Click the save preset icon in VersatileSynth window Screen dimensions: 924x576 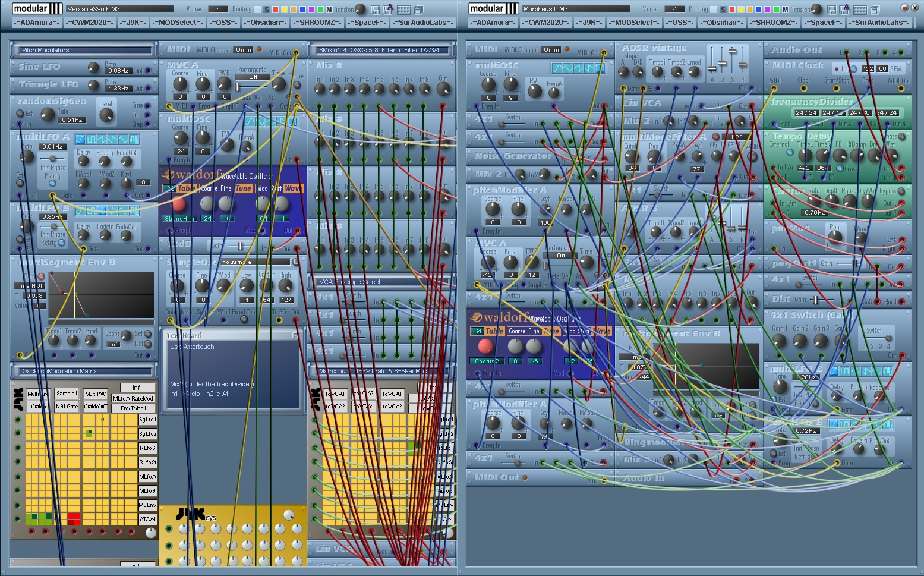click(x=376, y=10)
